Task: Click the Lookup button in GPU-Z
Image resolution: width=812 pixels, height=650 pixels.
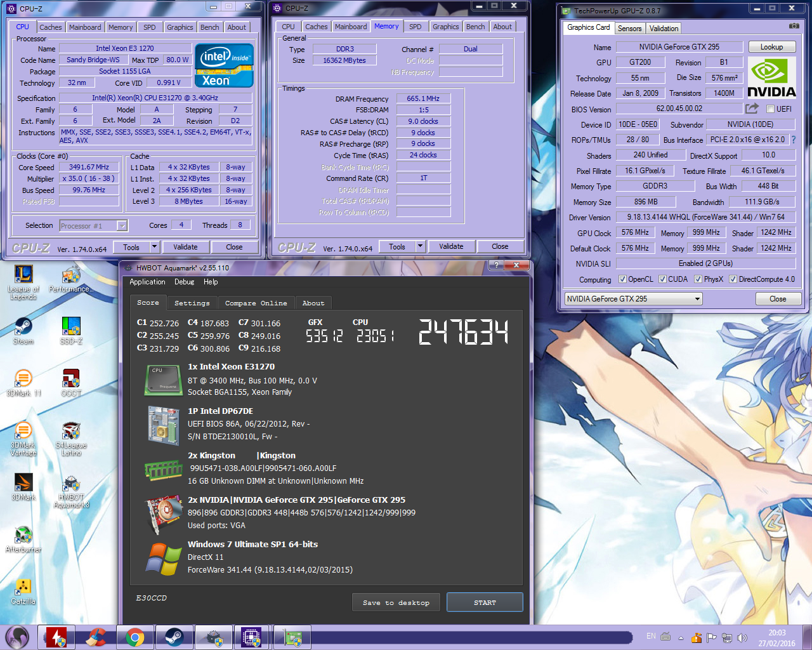Action: (x=771, y=47)
